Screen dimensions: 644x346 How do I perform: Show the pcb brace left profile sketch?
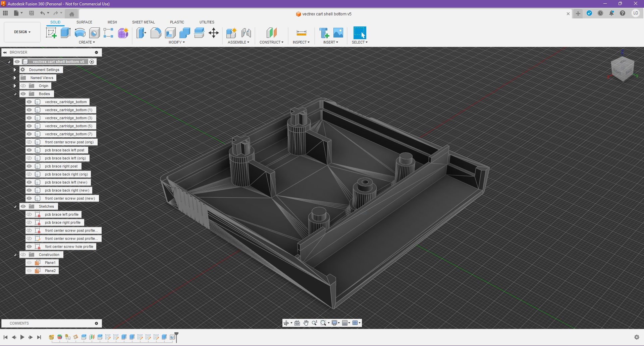(30, 214)
